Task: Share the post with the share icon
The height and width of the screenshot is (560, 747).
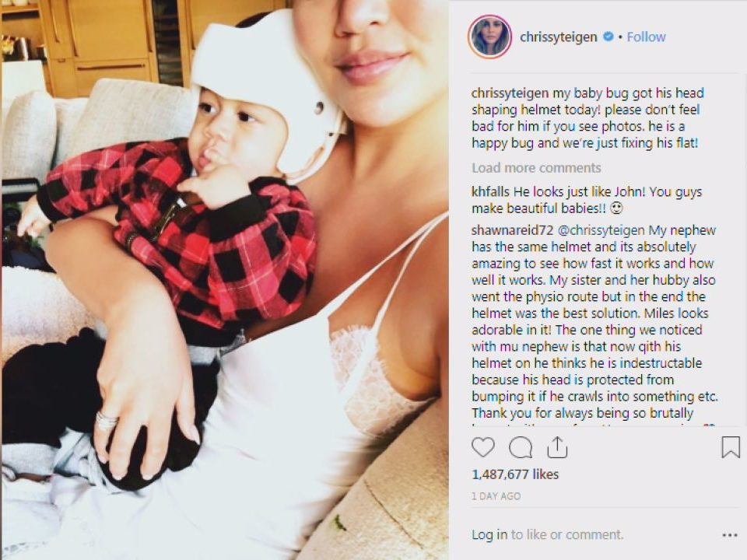Action: tap(557, 447)
